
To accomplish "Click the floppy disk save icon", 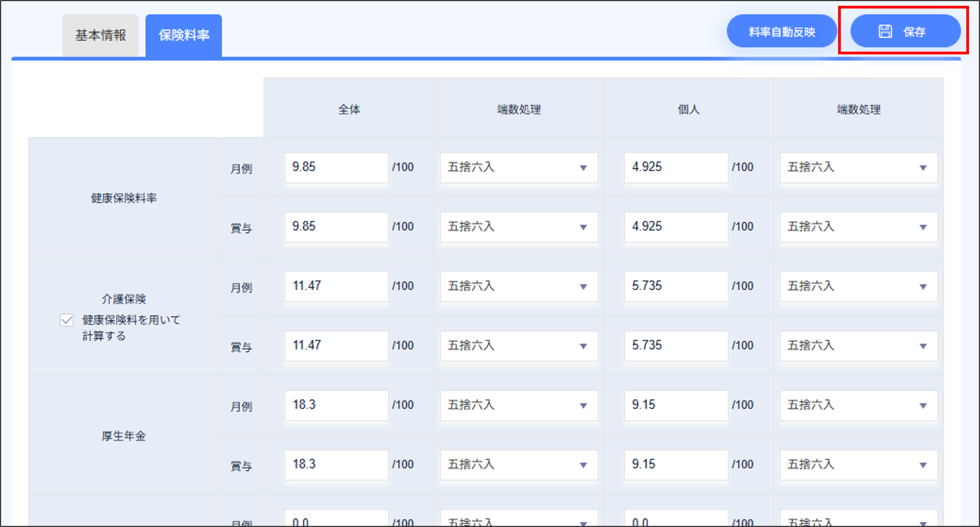I will [x=885, y=32].
